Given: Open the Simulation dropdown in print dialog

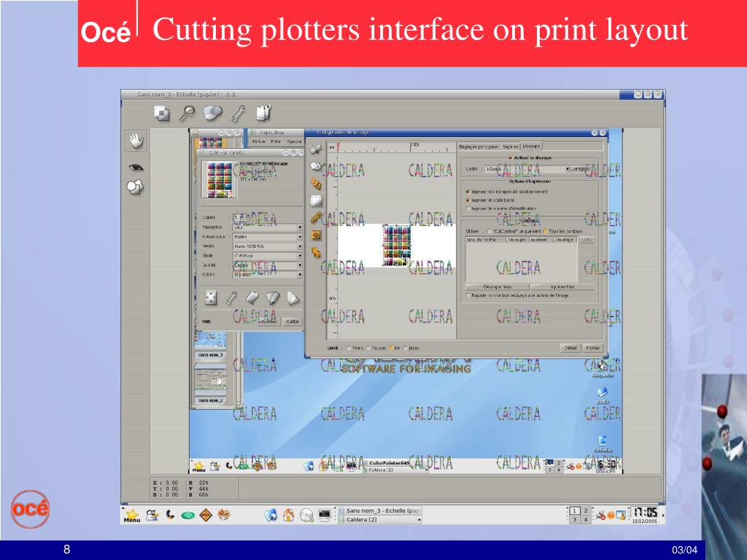Looking at the screenshot, I should click(x=267, y=237).
